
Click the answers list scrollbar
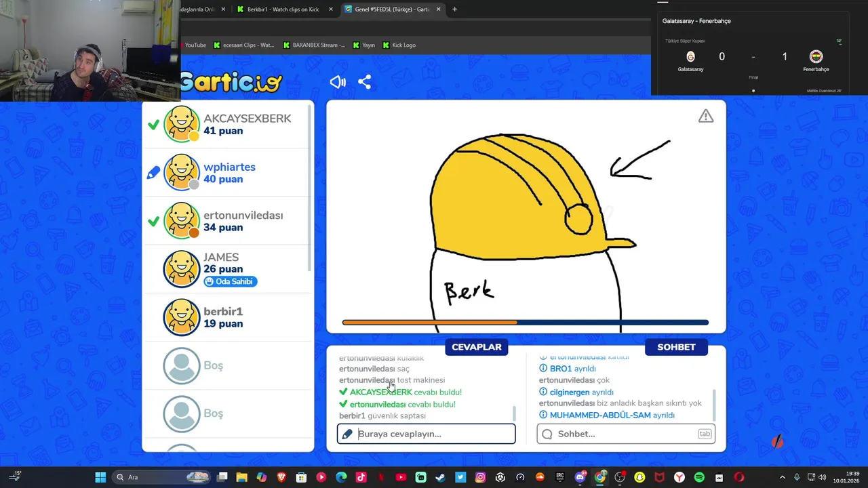pos(514,413)
